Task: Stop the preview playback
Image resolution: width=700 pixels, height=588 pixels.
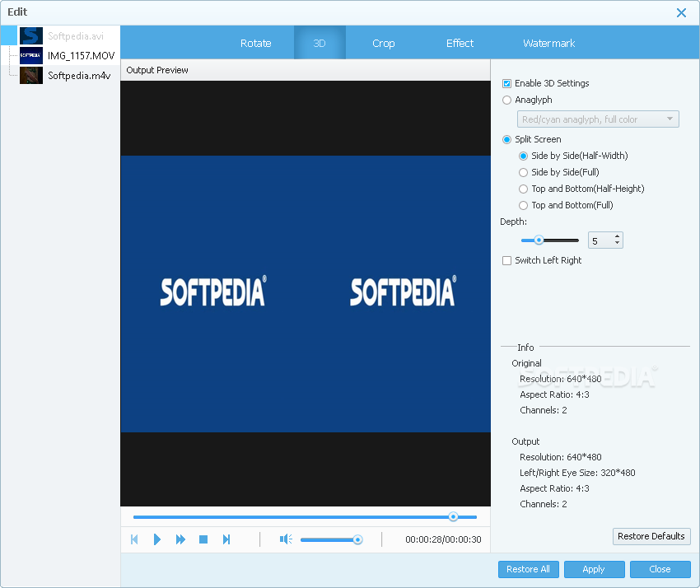Action: pos(203,539)
